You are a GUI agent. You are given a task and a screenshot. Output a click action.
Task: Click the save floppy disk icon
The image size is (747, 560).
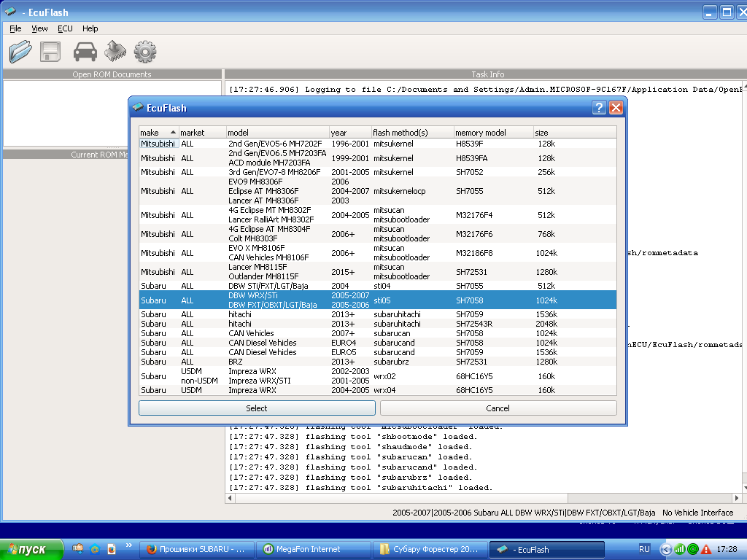point(50,51)
